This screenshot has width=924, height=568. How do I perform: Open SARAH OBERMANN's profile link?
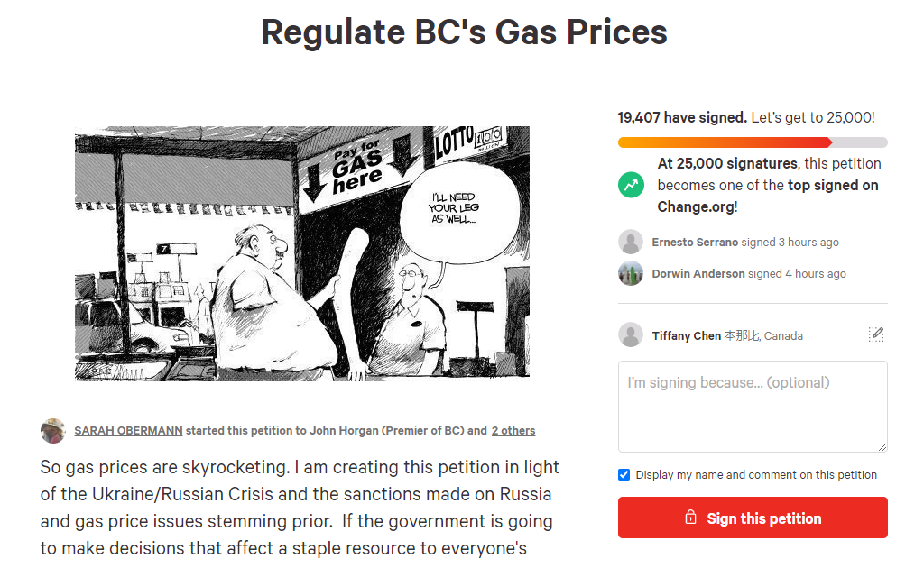tap(128, 430)
